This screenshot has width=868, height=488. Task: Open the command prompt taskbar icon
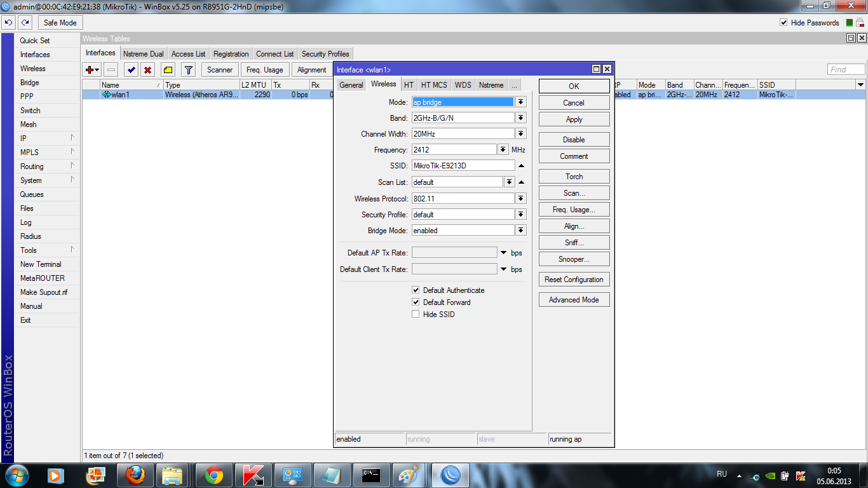[x=371, y=475]
